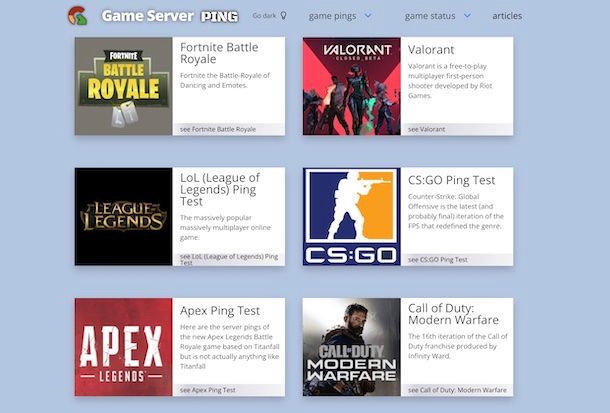Screen dimensions: 610x413
Task: Click text 'Fortnite the Battle-Royale of Dancing and Emotes.'
Action: point(224,80)
